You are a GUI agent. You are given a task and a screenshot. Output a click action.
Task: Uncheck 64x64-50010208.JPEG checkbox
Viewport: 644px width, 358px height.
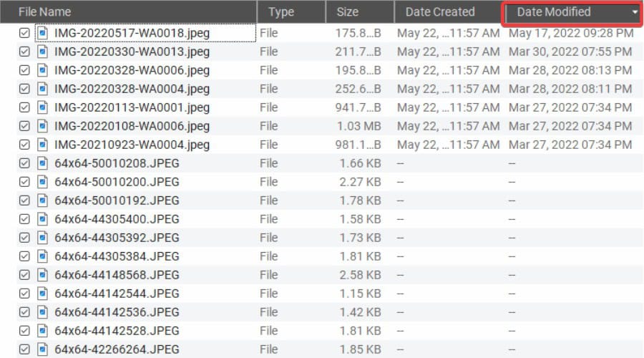24,163
